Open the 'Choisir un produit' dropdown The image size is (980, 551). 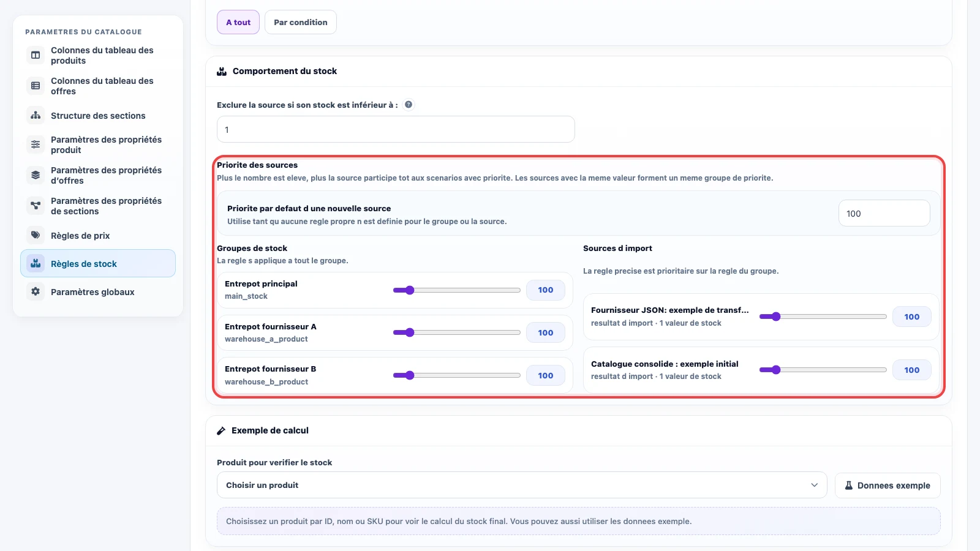pos(522,485)
